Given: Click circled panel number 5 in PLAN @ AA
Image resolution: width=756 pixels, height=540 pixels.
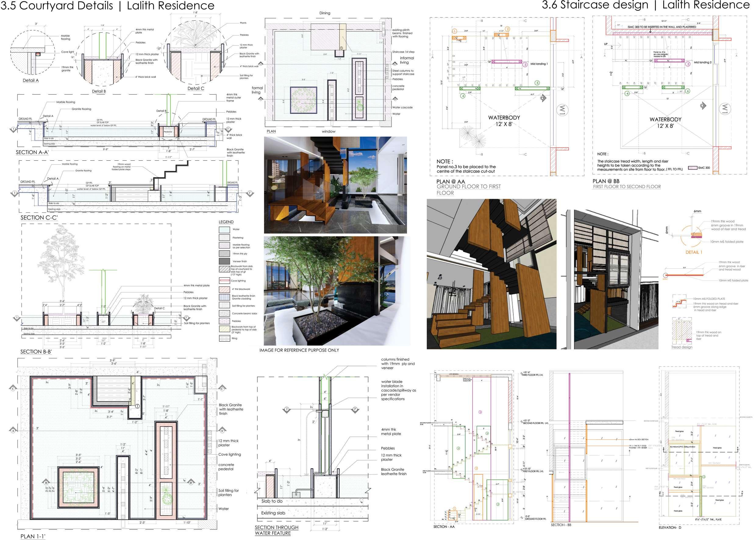Looking at the screenshot, I should 537,83.
